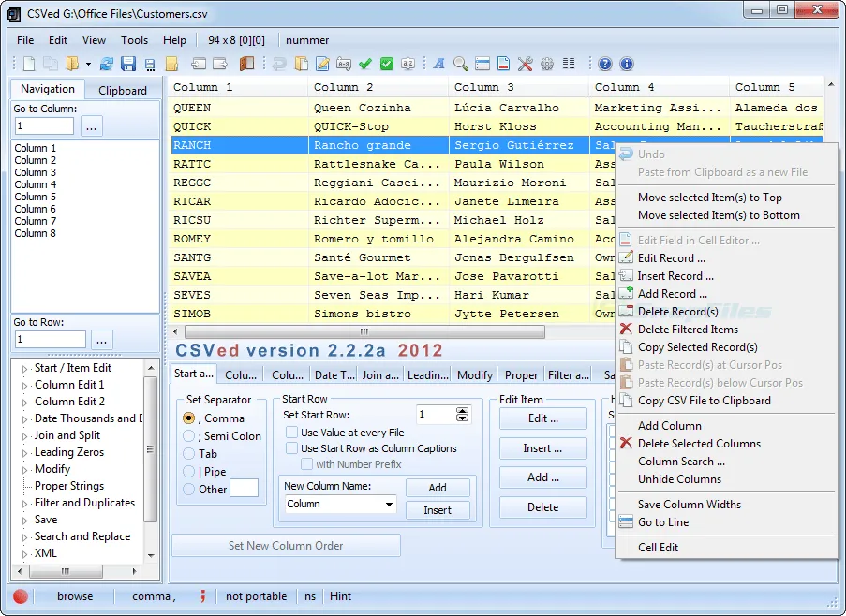Click the magnifying glass search icon
Image resolution: width=846 pixels, height=616 pixels.
pos(461,64)
